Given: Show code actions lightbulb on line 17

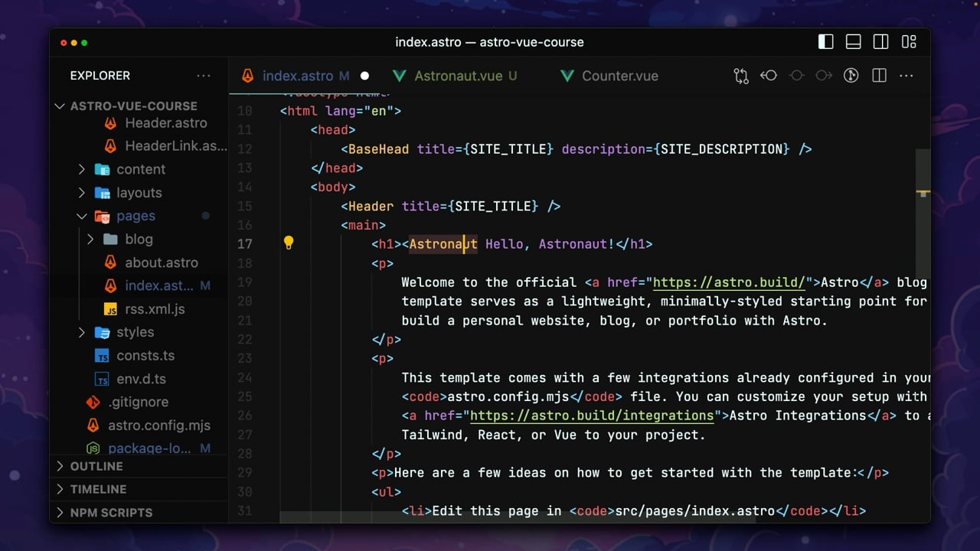Looking at the screenshot, I should coord(289,243).
